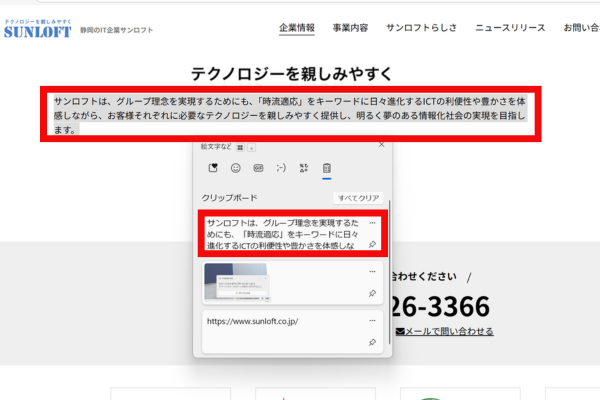This screenshot has height=400, width=600.
Task: Open the recently used tab in emoji panel
Action: [211, 168]
